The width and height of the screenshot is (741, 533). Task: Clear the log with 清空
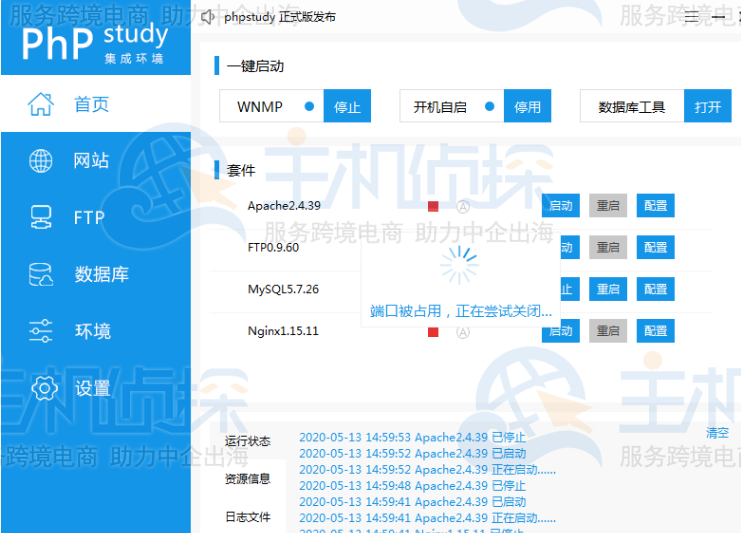click(x=717, y=432)
